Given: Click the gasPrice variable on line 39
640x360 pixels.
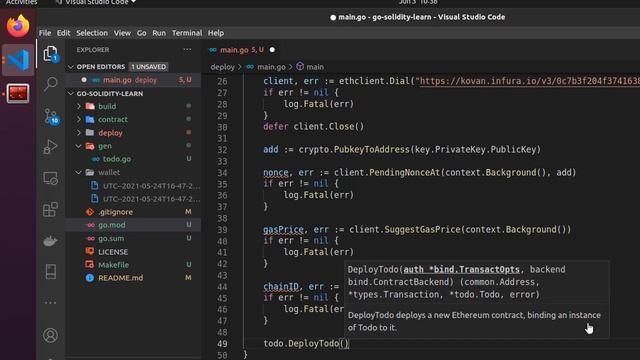Looking at the screenshot, I should pos(283,229).
